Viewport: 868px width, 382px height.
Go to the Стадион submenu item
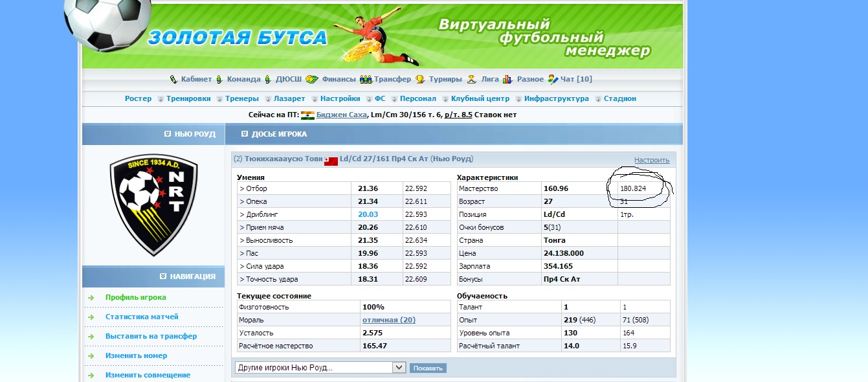tap(619, 98)
